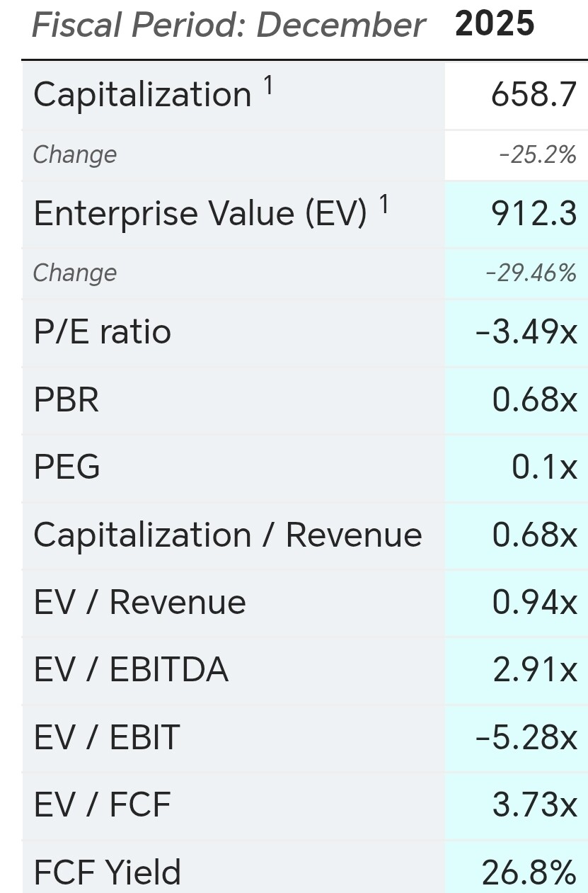Click the 2025 column header
Viewport: 588px width, 893px height.
tap(495, 24)
